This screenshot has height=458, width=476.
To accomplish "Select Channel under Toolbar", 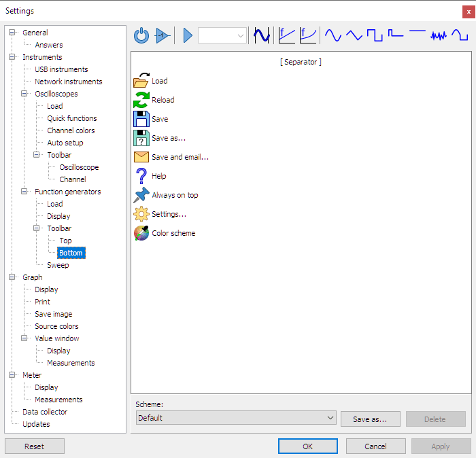I will (73, 179).
